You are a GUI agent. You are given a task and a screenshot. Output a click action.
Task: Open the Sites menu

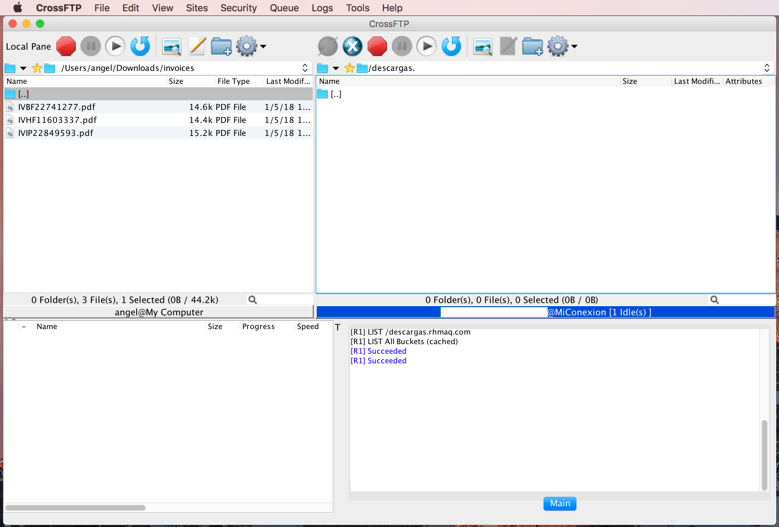tap(197, 8)
